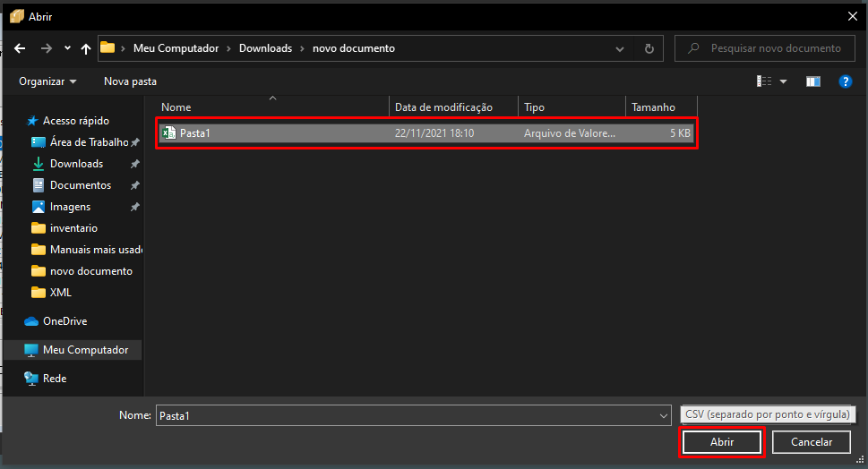868x469 pixels.
Task: Open Área de Trabalho in the sidebar
Action: coord(89,142)
